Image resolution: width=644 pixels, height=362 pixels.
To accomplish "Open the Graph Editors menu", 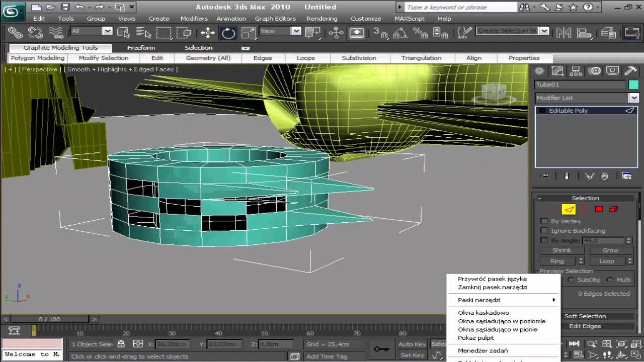I will tap(275, 19).
